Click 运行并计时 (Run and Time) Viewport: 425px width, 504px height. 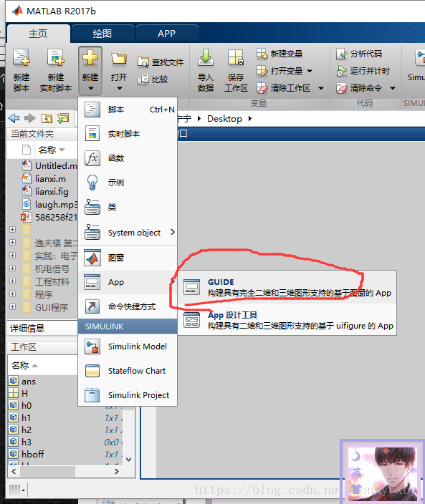tap(363, 71)
